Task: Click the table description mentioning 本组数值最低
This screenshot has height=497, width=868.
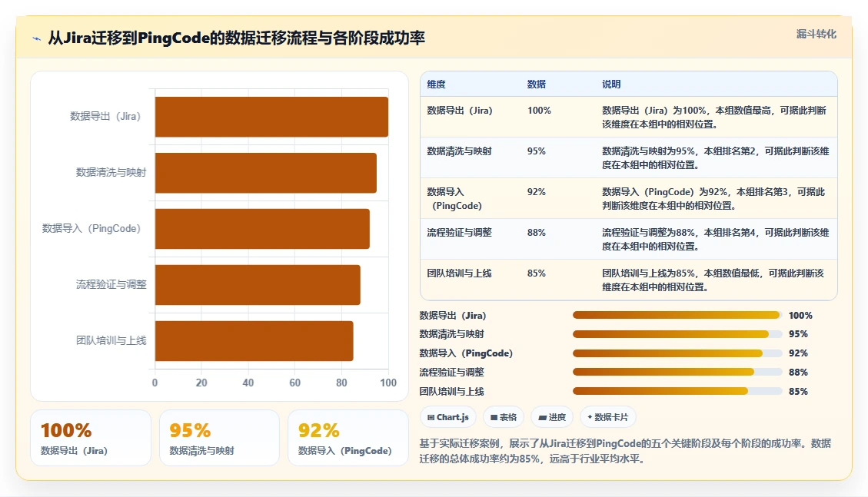Action: [713, 280]
